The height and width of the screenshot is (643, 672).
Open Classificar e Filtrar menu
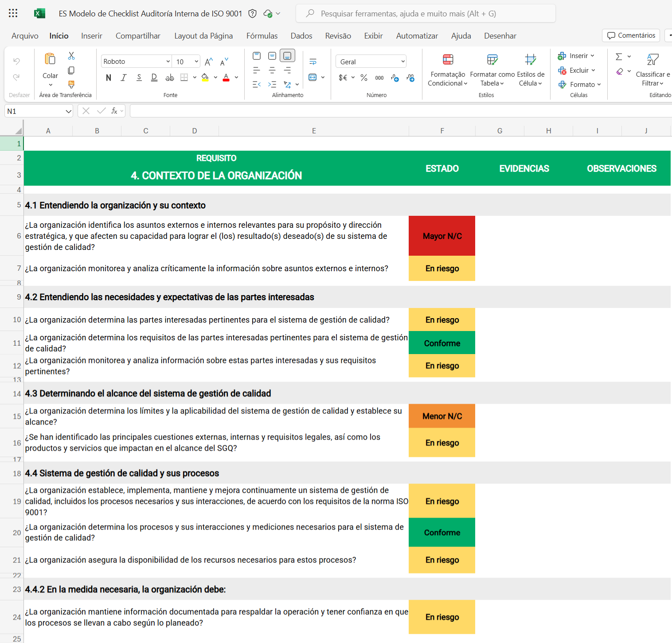(x=653, y=70)
